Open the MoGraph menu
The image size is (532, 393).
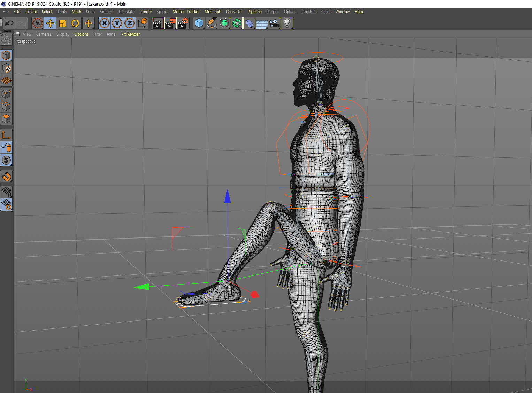point(213,12)
